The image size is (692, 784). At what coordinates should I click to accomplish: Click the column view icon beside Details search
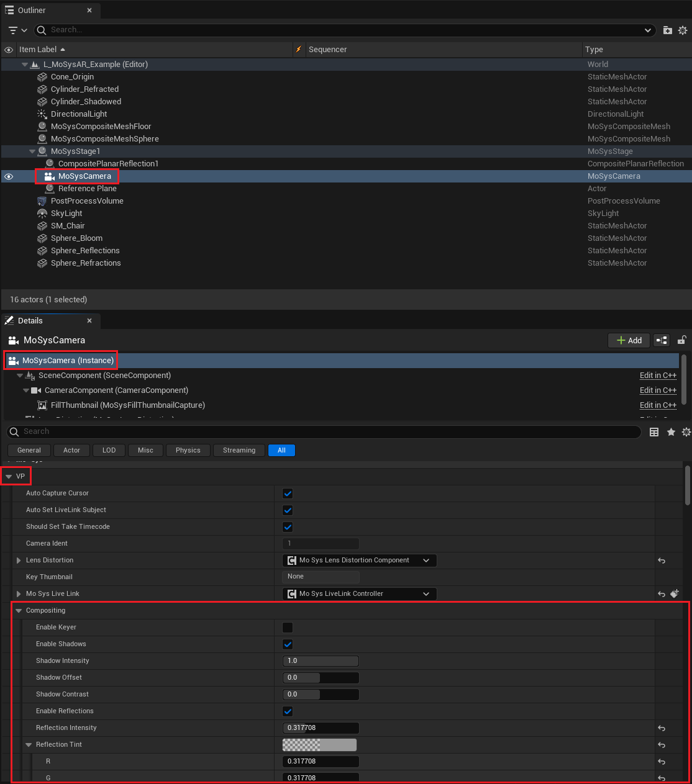pos(653,431)
